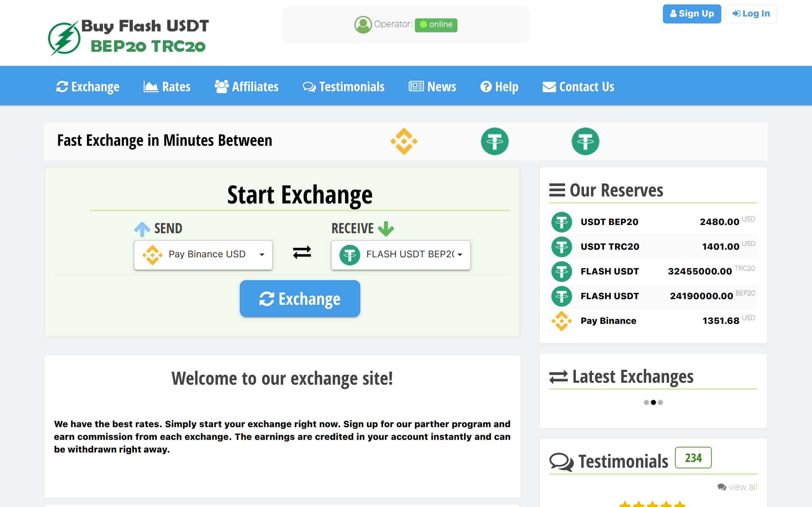This screenshot has height=507, width=812.
Task: Click the view all testimonials link
Action: click(737, 487)
